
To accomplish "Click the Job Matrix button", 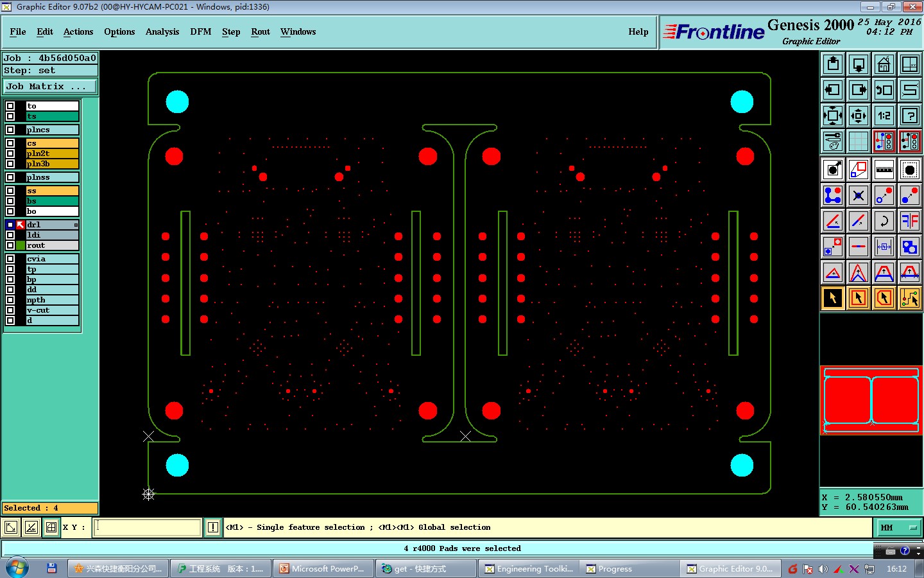I will click(x=50, y=86).
